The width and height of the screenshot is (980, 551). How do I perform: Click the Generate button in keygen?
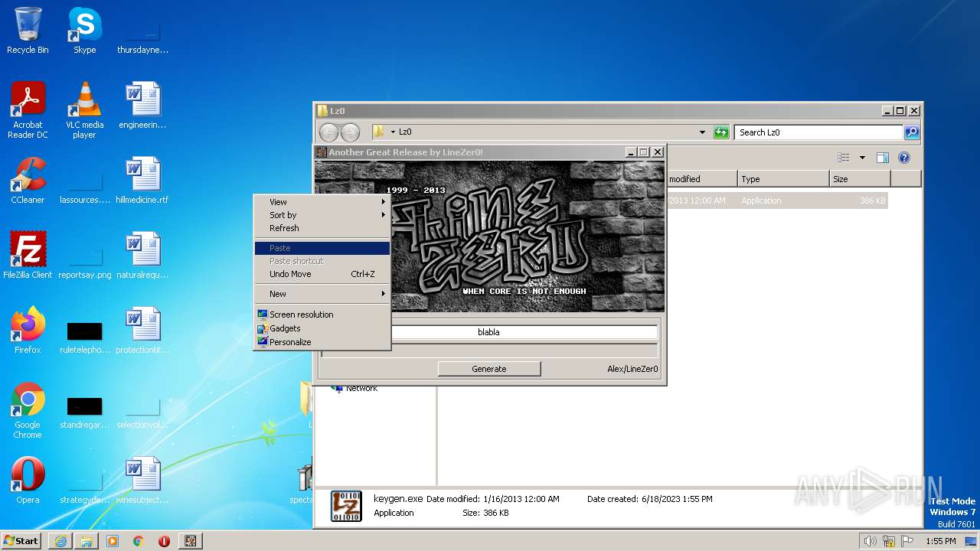(x=489, y=369)
